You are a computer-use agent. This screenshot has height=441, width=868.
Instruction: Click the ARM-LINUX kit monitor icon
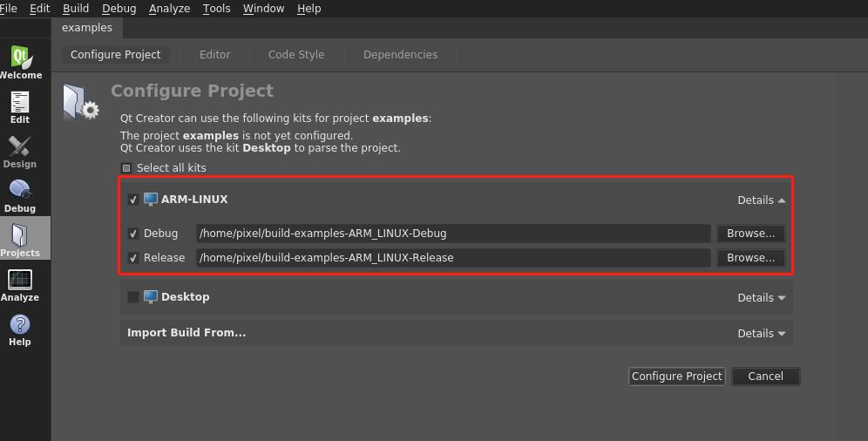[x=151, y=200]
